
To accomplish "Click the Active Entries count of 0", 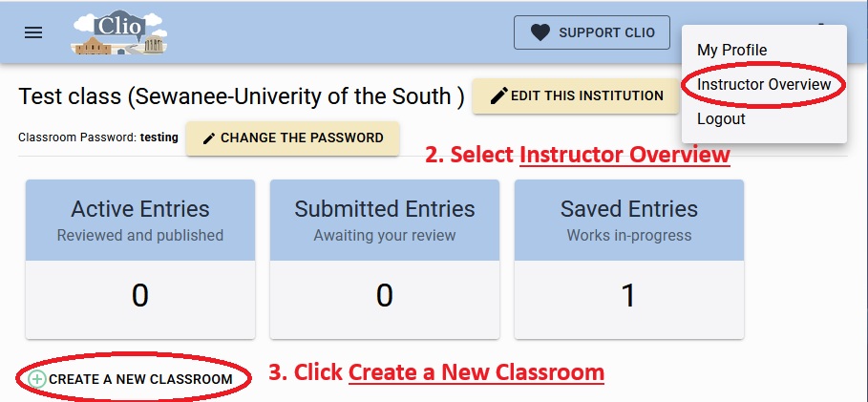I will 140,296.
